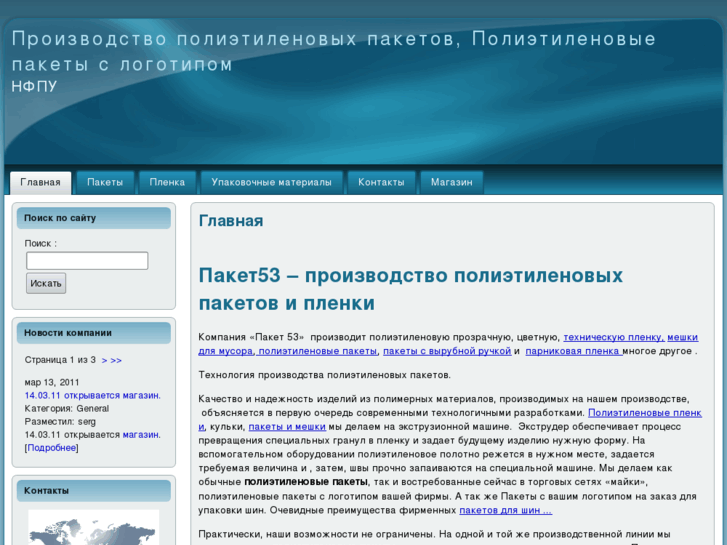727x545 pixels.
Task: Open the пакеты с вырубной ручкой link
Action: (x=447, y=351)
